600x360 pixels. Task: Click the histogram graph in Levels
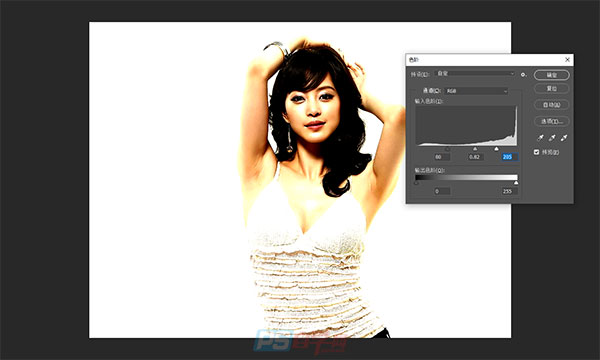click(x=466, y=126)
